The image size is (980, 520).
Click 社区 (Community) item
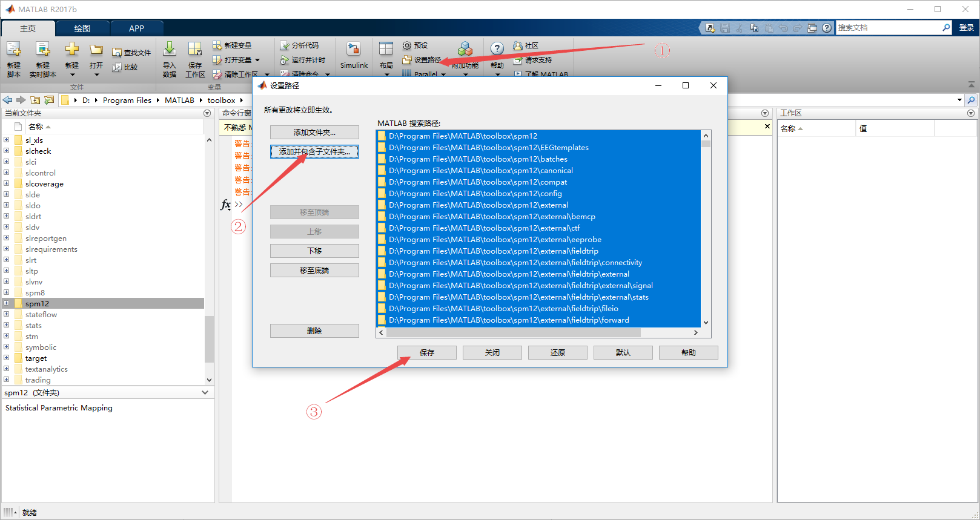click(526, 45)
